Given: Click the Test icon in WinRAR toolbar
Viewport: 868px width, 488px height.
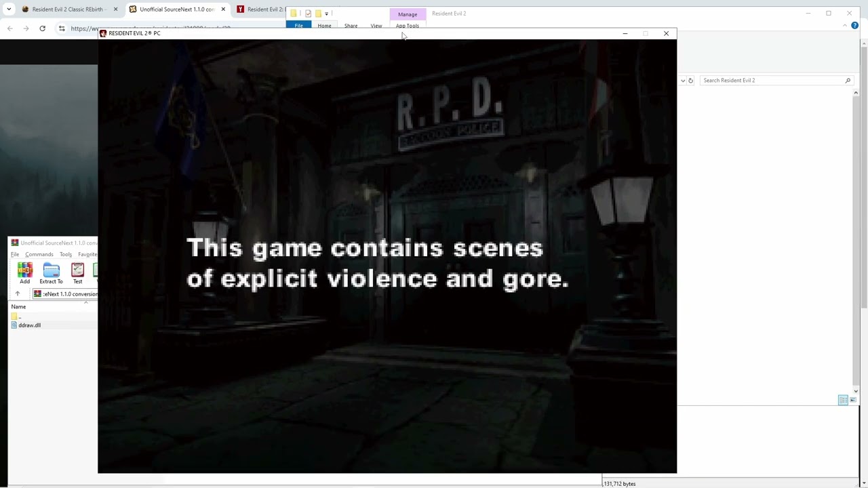Looking at the screenshot, I should 77,273.
